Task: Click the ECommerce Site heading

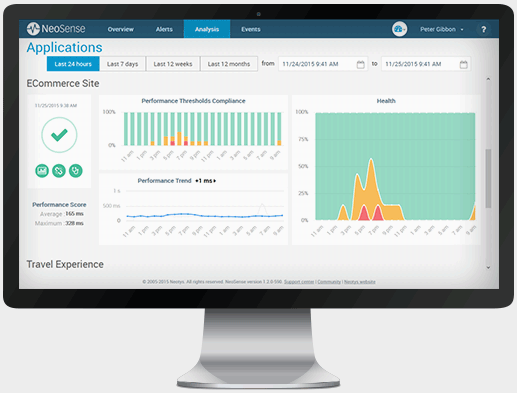Action: coord(63,83)
